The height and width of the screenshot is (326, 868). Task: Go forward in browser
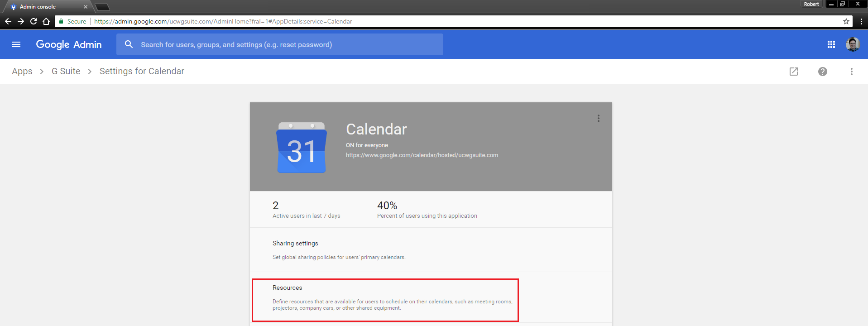(x=21, y=21)
